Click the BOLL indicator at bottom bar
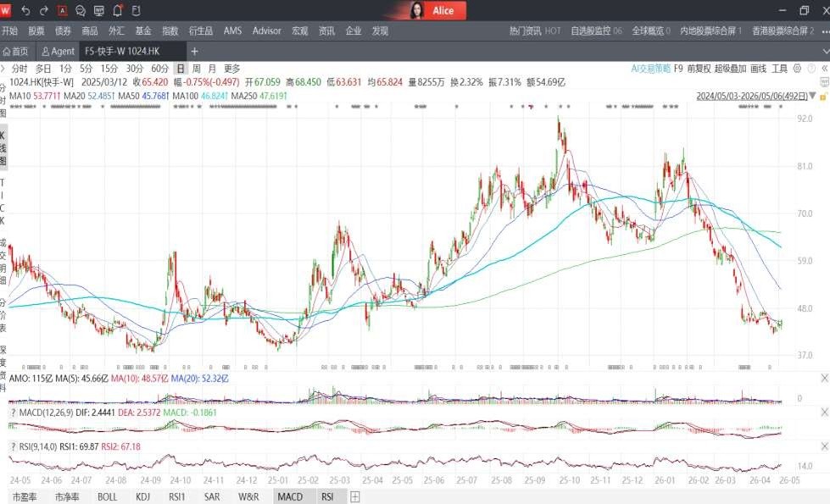Viewport: 830px width, 504px height. coord(107,496)
